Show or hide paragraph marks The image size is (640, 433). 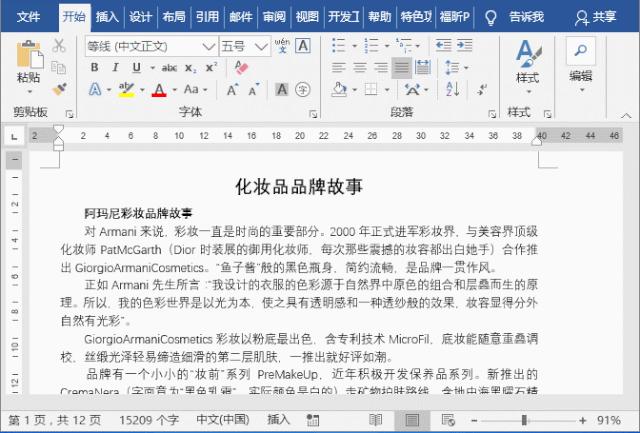coord(482,89)
